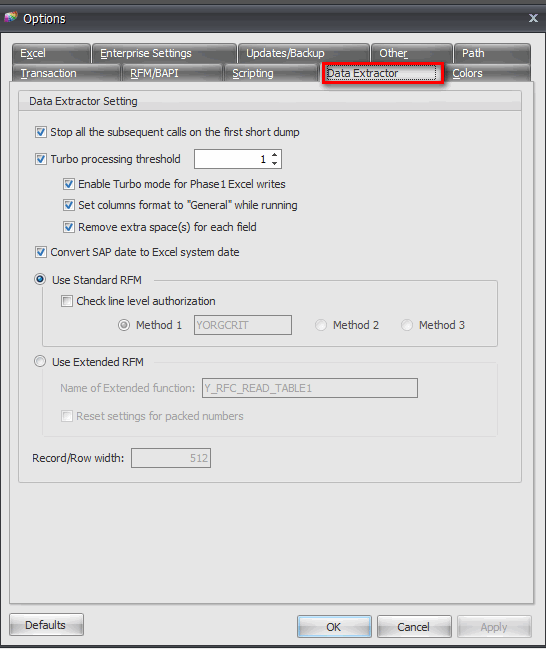This screenshot has width=546, height=649.
Task: Switch to the Transaction tab
Action: [66, 73]
